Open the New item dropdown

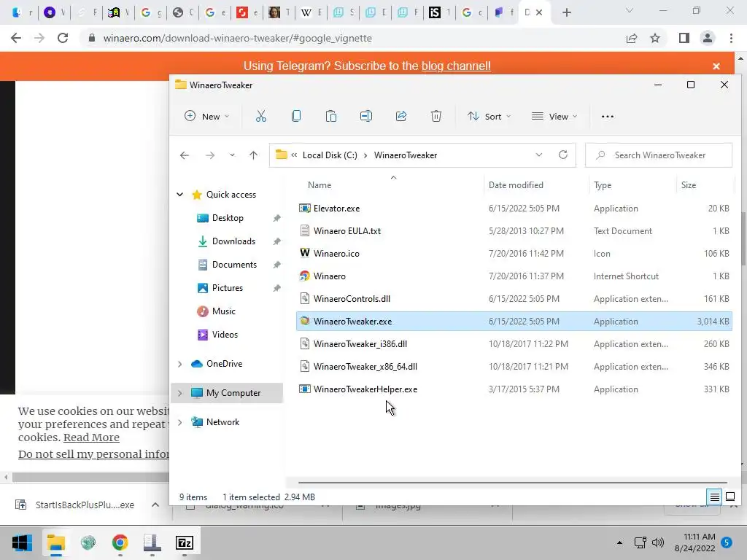206,116
